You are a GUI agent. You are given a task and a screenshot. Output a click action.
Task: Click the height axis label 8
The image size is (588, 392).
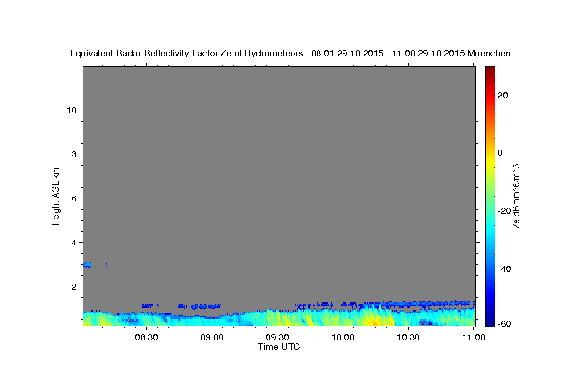[74, 154]
